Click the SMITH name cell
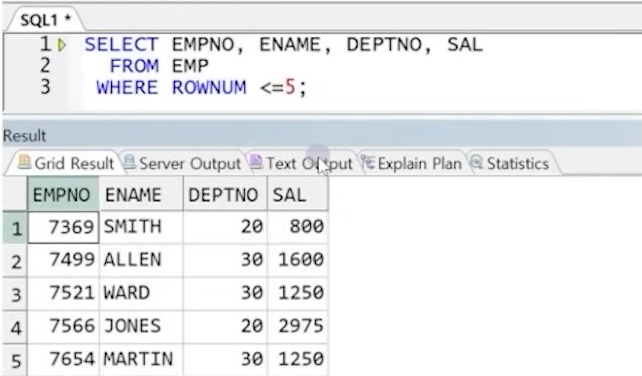Viewport: 642px width, 376px height. 141,227
